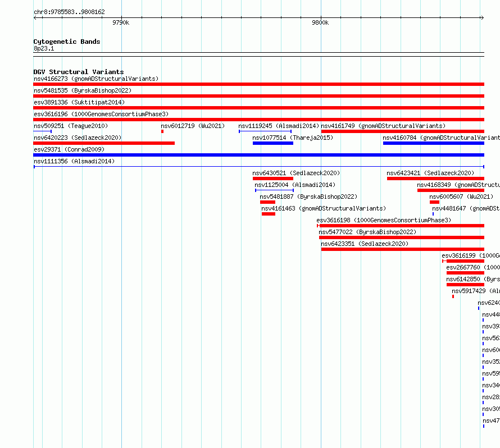The height and width of the screenshot is (448, 500).
Task: Open the nsv1077514 (Thareja2015) label
Action: [x=293, y=138]
